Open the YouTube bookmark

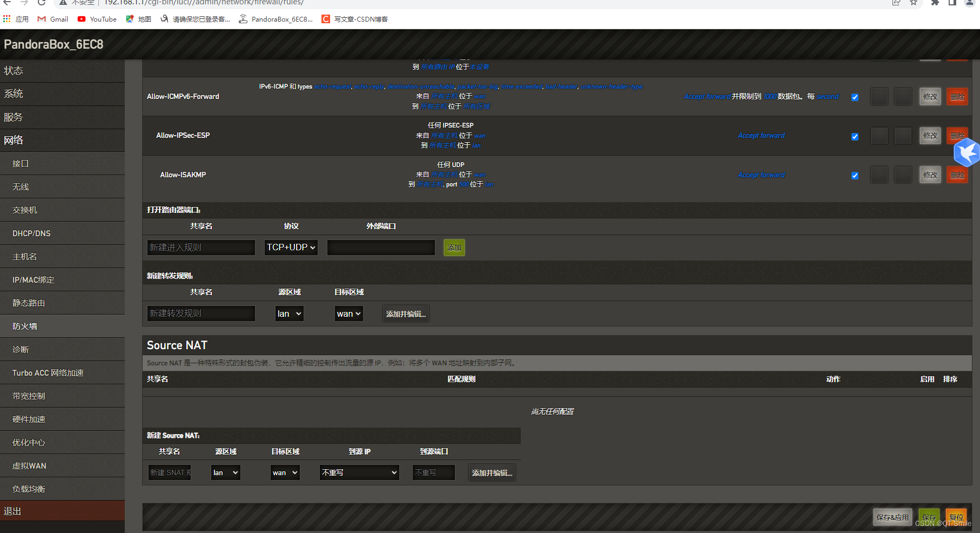click(x=97, y=19)
